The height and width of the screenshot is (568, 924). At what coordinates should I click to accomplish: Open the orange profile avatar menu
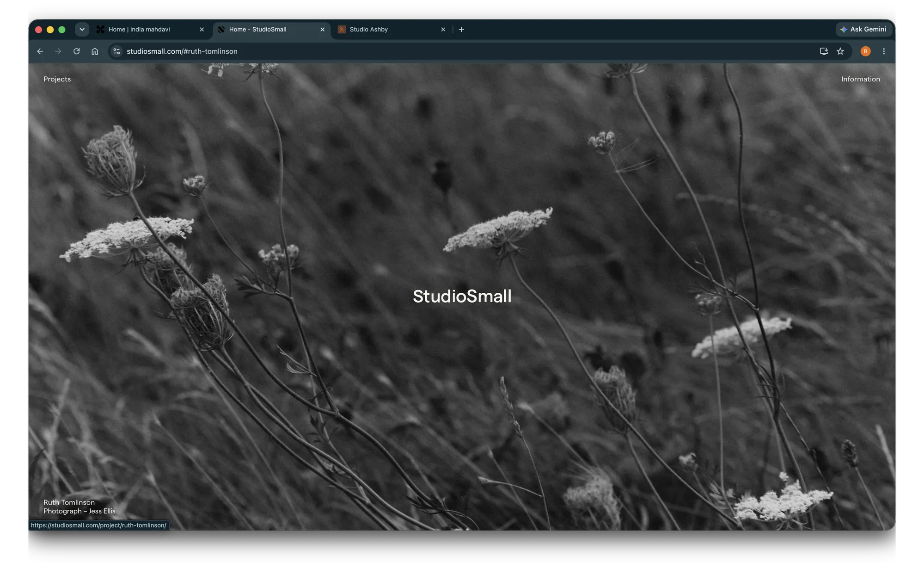[866, 51]
